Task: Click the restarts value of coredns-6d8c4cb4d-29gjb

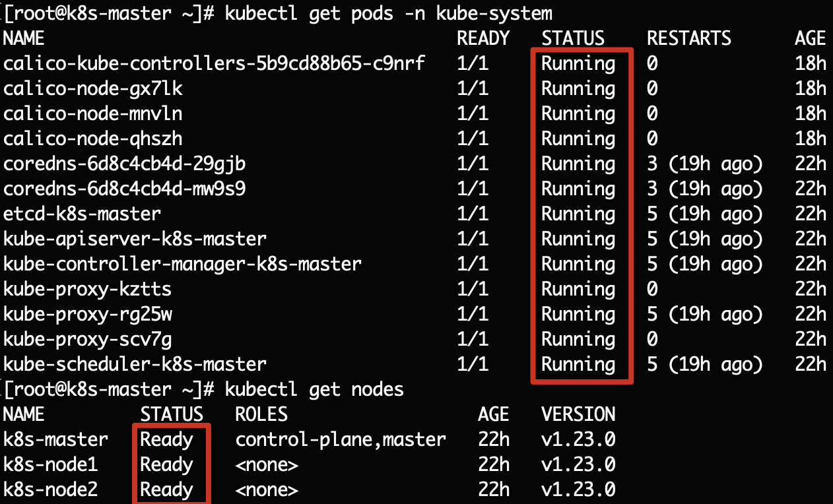Action: 705,164
